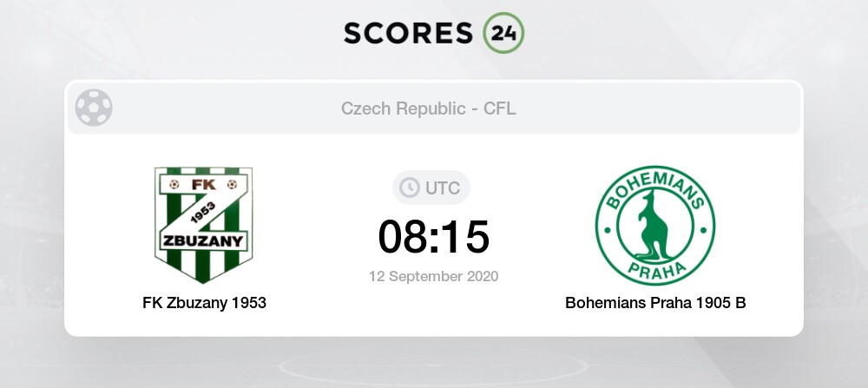This screenshot has height=388, width=868.
Task: Click the 12 September 2020 date
Action: (433, 277)
